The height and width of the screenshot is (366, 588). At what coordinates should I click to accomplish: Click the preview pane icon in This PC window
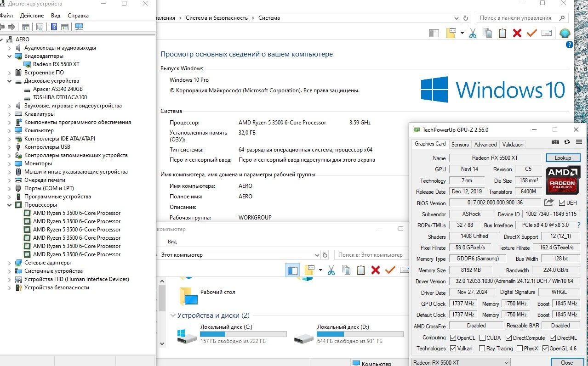pos(292,270)
